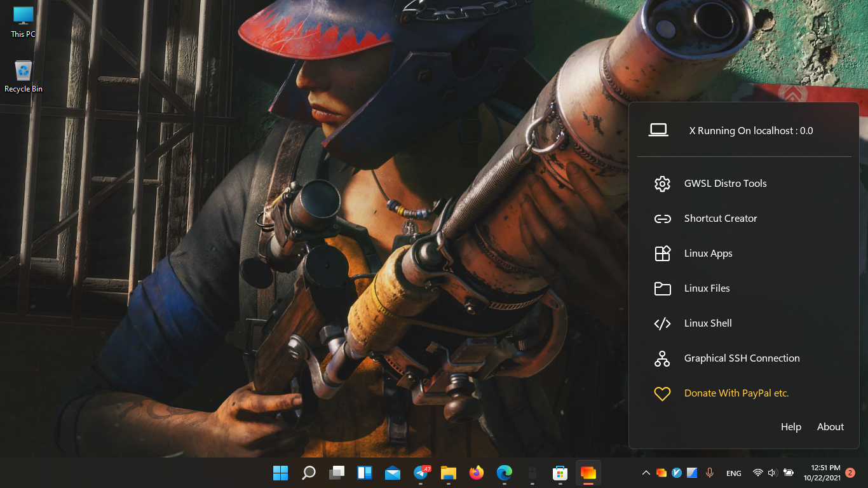This screenshot has height=488, width=868.
Task: Click the Linux Shell code brackets icon
Action: point(662,323)
